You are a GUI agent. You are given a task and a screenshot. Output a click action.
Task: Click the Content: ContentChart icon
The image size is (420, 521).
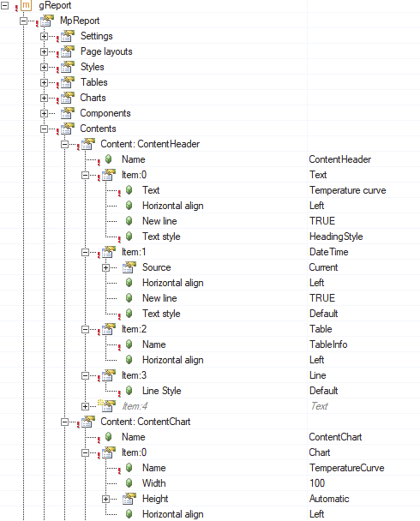click(x=88, y=422)
